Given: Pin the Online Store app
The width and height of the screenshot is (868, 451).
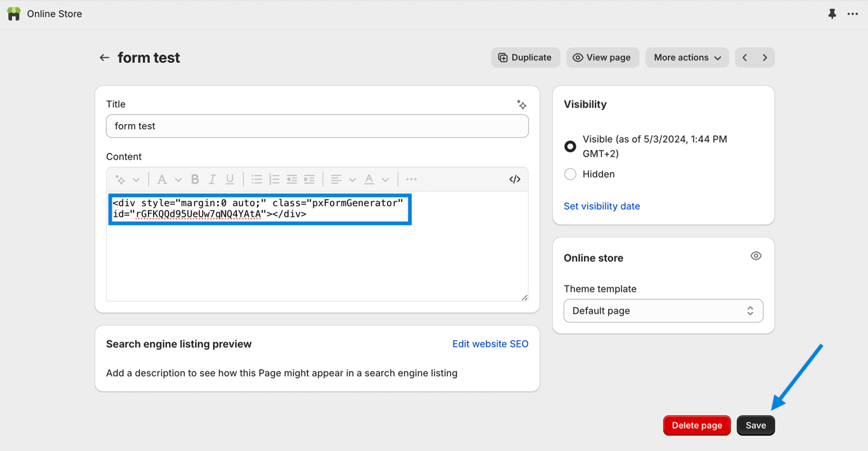Looking at the screenshot, I should (832, 13).
